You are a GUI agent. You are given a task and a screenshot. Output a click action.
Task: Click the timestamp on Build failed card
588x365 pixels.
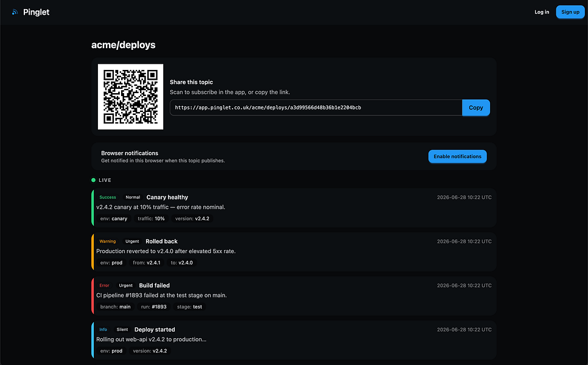click(x=464, y=285)
